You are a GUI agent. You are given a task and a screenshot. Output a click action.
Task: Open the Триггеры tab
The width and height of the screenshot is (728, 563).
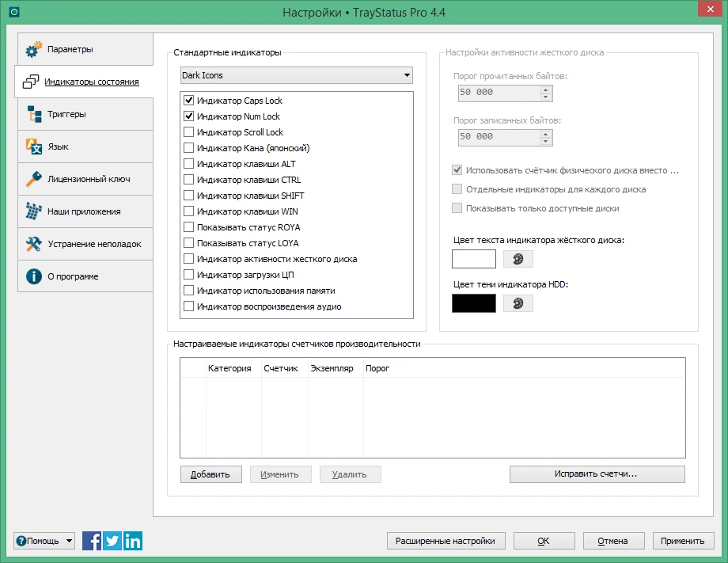coord(85,114)
